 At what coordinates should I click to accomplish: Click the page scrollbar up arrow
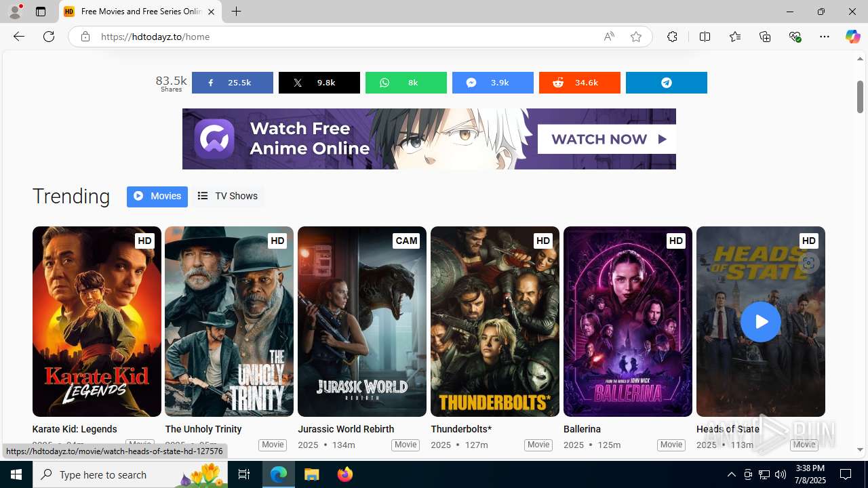(860, 59)
